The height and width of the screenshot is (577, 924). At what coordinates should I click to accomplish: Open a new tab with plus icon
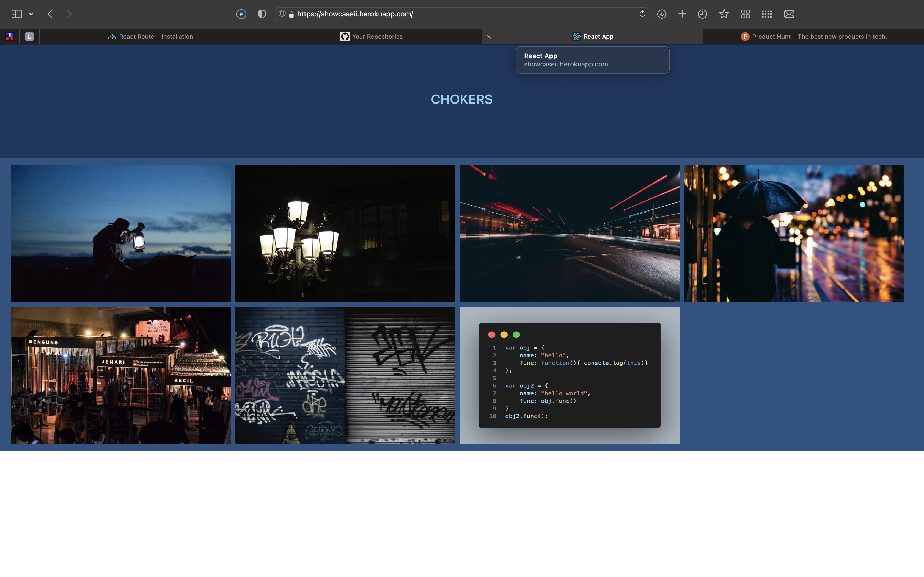682,14
